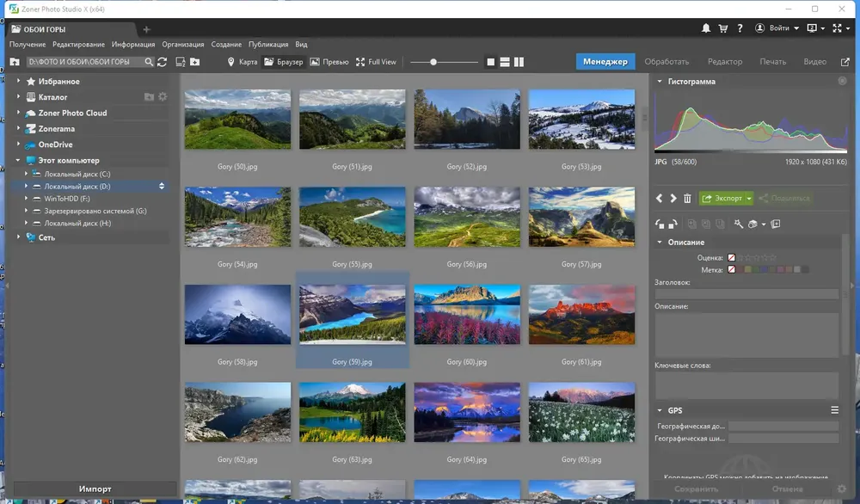Rotate image left icon
The width and height of the screenshot is (860, 504).
660,224
